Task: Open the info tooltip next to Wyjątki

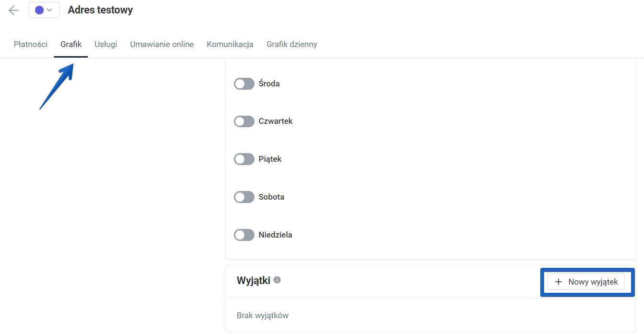Action: click(277, 280)
